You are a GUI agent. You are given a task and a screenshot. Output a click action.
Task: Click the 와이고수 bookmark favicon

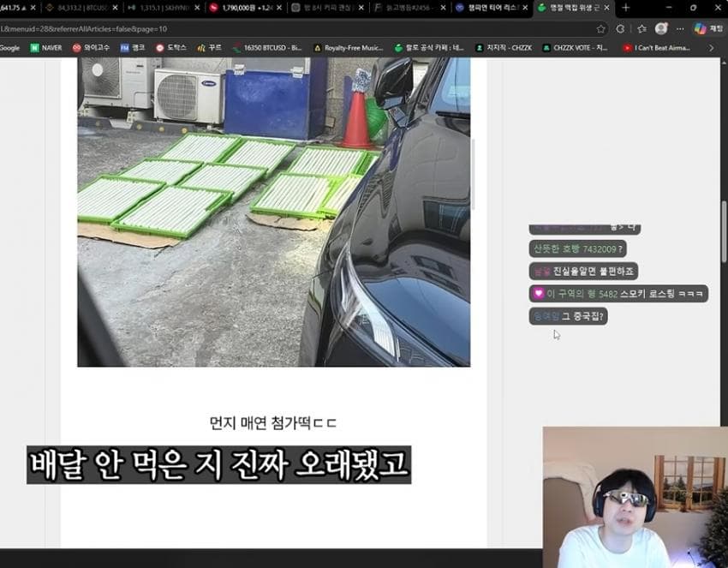[x=76, y=48]
